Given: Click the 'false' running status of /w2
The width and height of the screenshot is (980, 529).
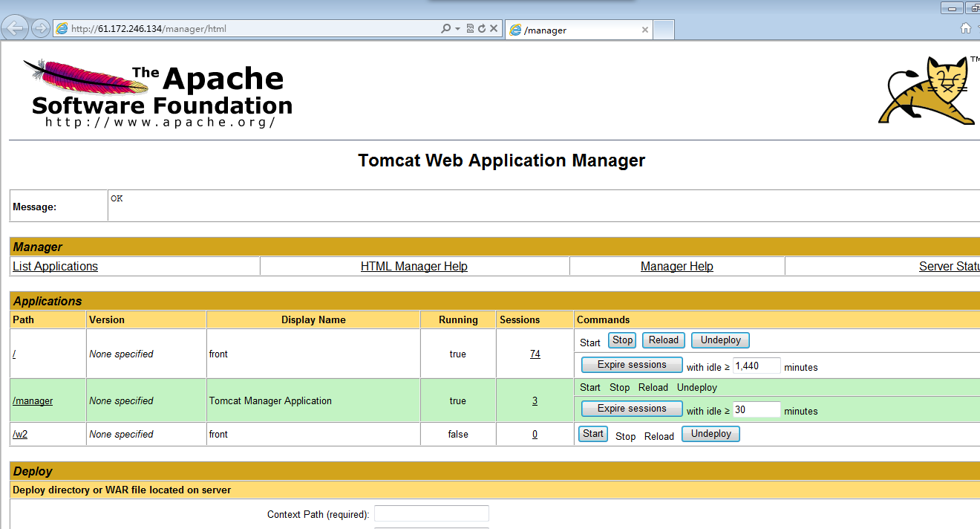Looking at the screenshot, I should point(458,434).
